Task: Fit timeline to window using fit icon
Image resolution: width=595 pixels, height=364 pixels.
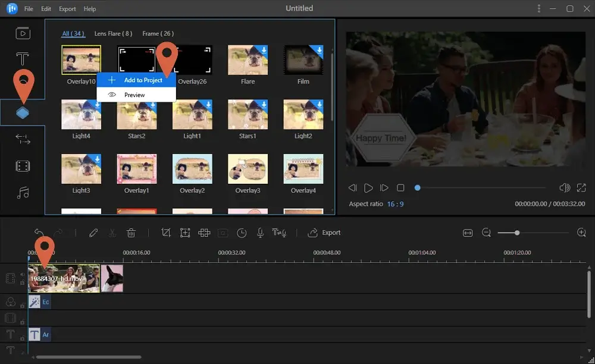Action: (x=468, y=233)
